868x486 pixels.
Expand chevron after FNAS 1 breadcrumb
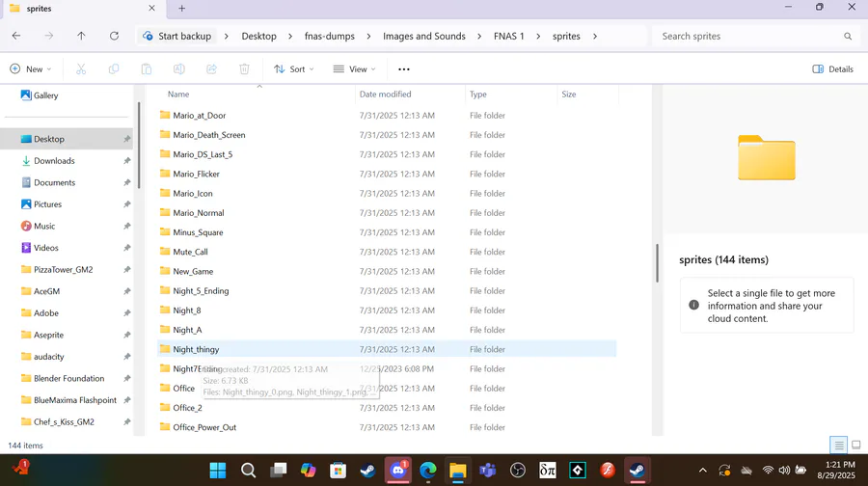[x=538, y=36]
